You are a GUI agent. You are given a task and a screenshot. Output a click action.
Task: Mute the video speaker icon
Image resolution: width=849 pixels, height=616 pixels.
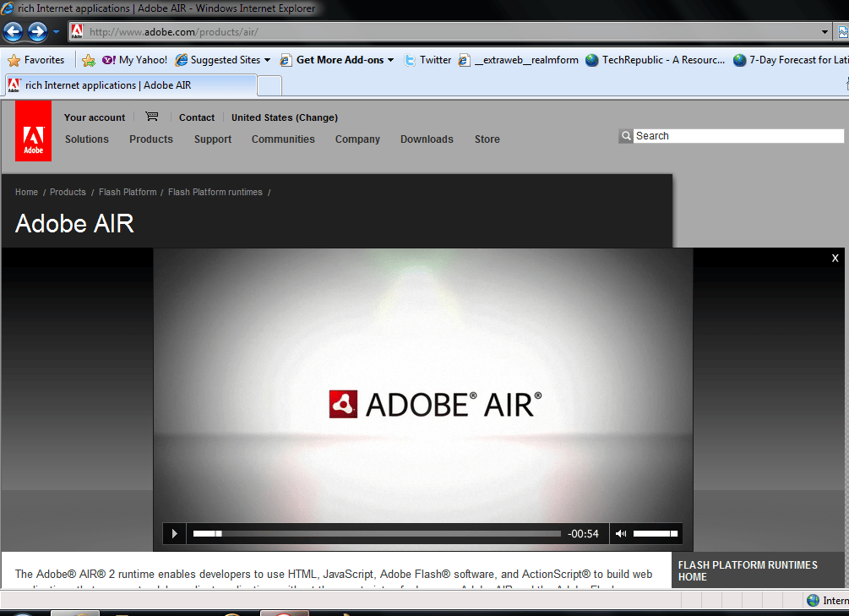621,534
